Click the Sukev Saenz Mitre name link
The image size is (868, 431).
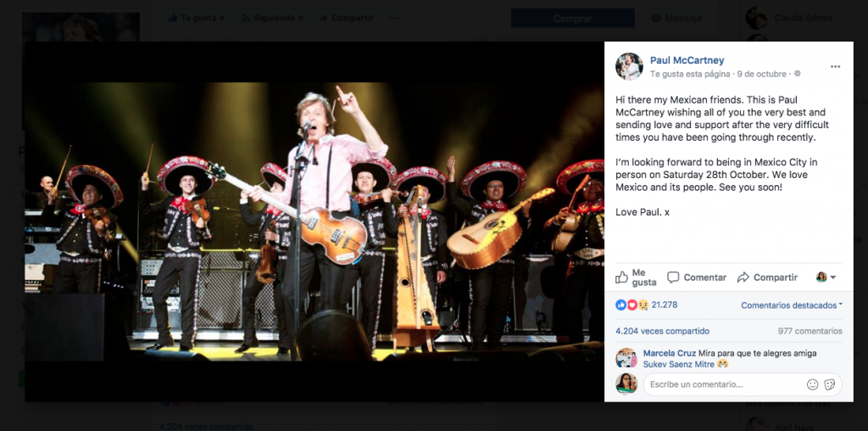pos(678,364)
